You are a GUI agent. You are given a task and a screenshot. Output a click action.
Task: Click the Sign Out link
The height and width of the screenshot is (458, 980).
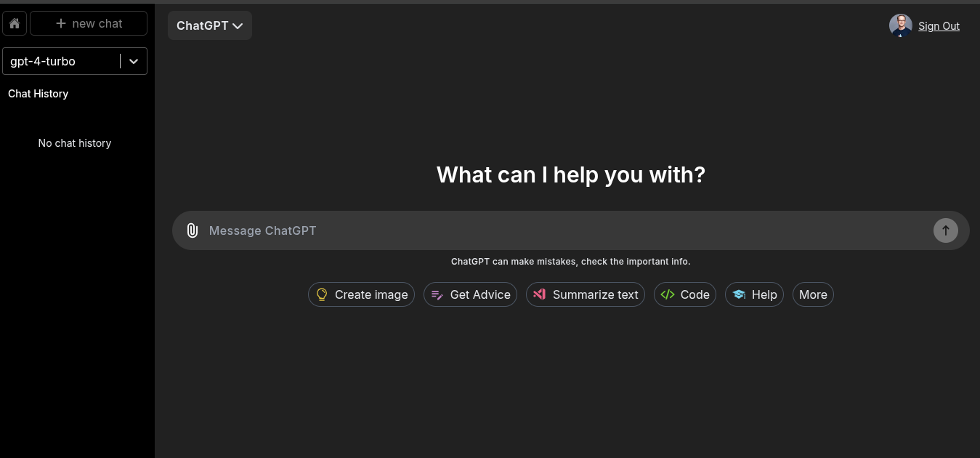[939, 26]
